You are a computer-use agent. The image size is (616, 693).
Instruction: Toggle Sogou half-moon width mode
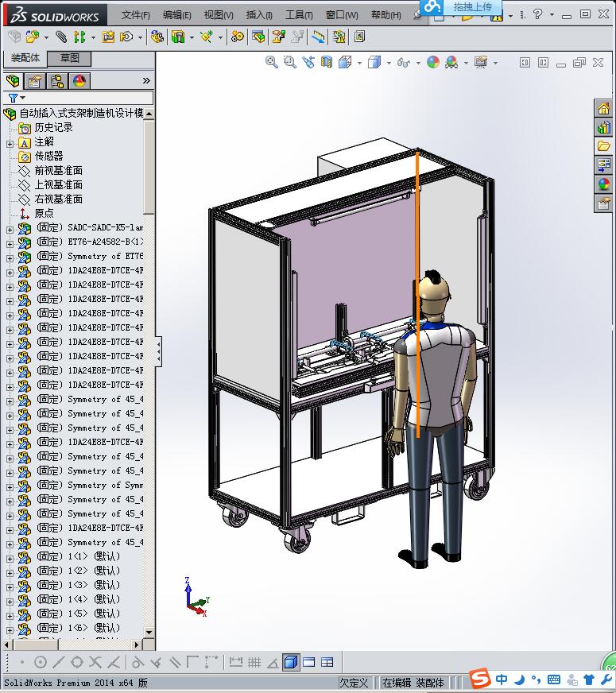pos(520,679)
